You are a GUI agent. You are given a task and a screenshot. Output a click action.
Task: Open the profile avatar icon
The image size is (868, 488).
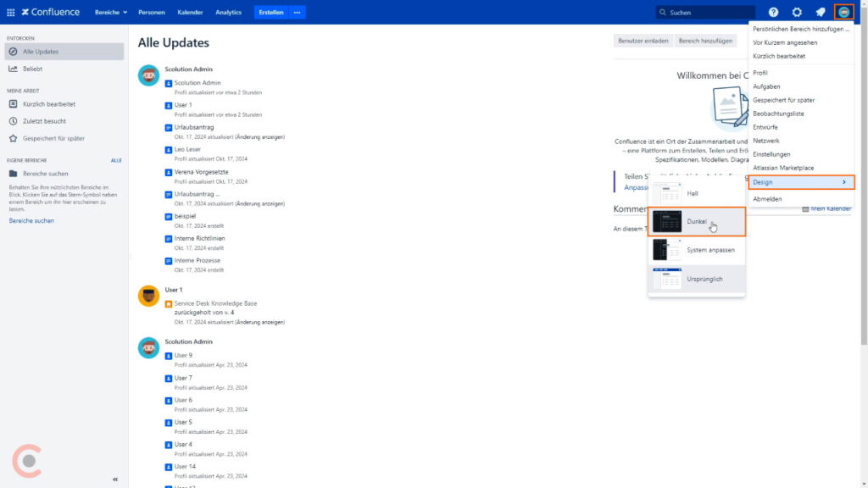tap(843, 12)
